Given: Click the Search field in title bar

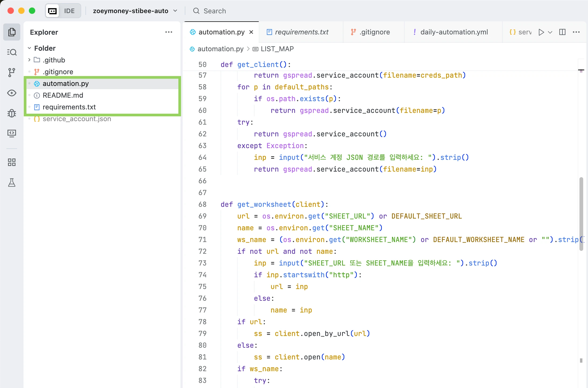Looking at the screenshot, I should [x=214, y=11].
